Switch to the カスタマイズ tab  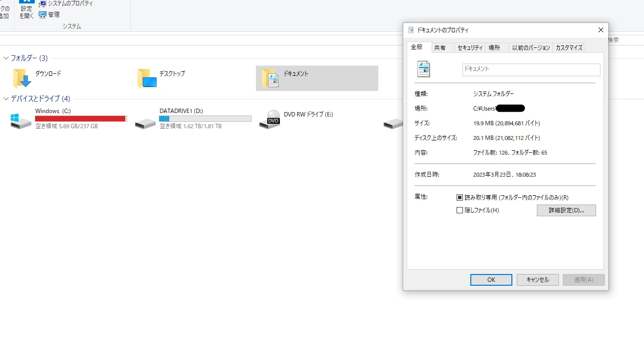pyautogui.click(x=569, y=47)
